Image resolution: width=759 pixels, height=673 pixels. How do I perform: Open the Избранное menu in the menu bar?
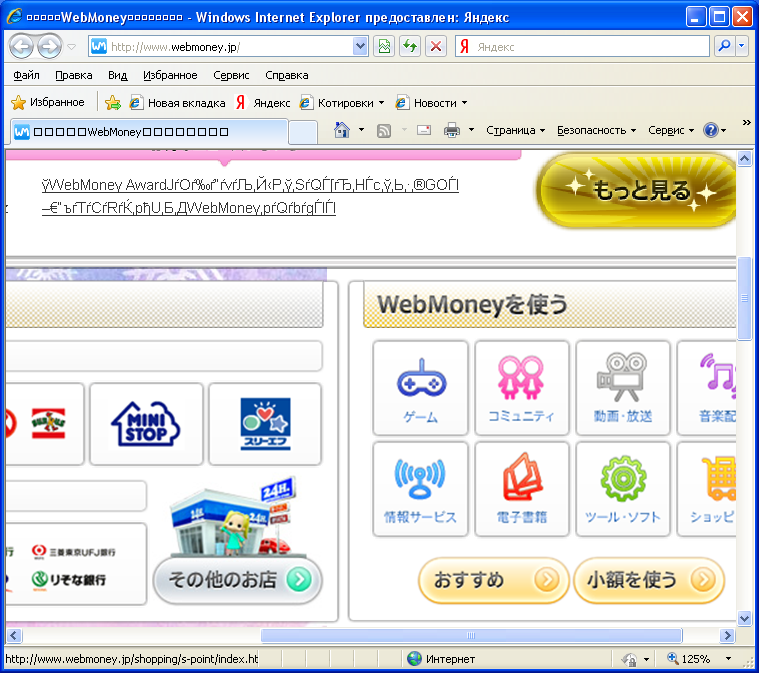170,75
